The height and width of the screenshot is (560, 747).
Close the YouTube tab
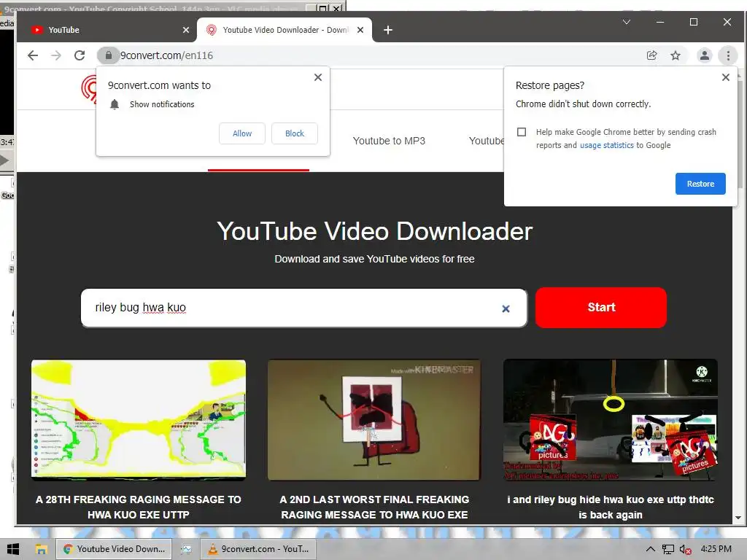tap(186, 30)
